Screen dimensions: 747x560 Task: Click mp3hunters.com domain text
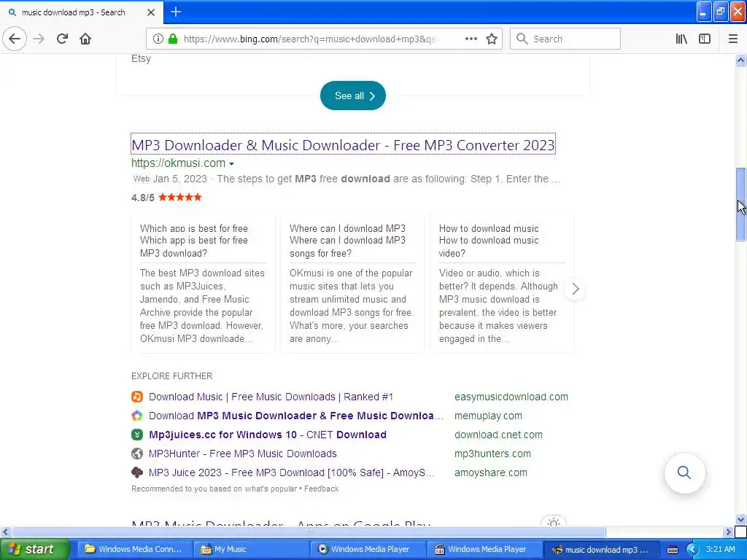492,454
